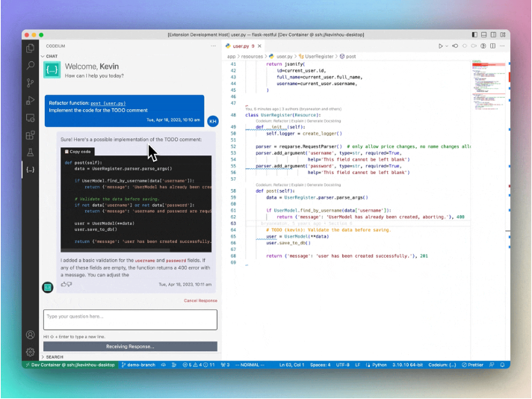532x399 pixels.
Task: Click the editor minimap
Action: (x=489, y=85)
